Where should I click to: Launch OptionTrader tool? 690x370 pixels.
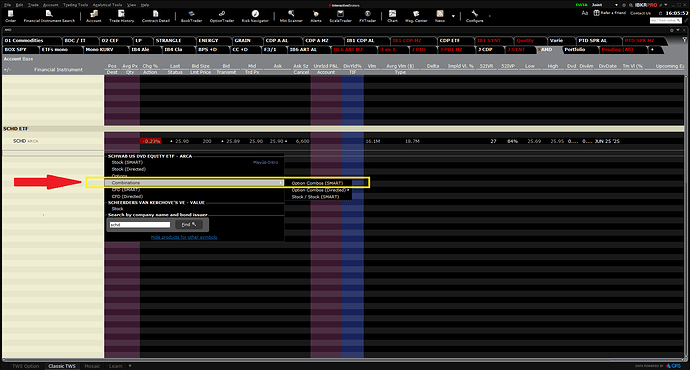(x=222, y=16)
